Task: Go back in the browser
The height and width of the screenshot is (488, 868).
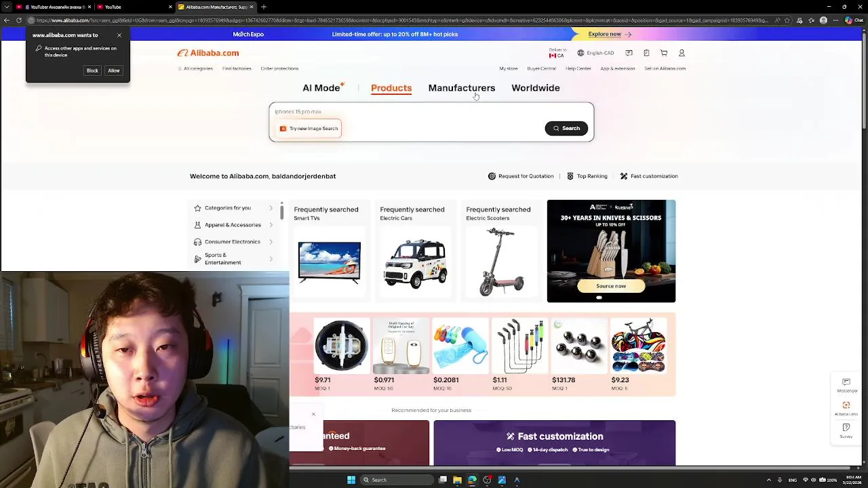Action: (6, 20)
